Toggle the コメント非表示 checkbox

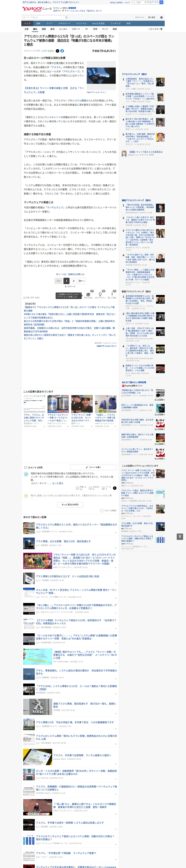[102, 511]
